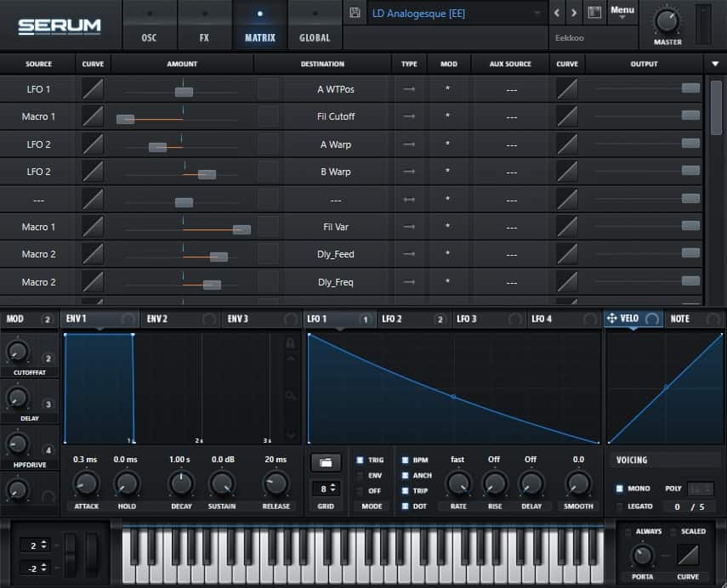Screen dimensions: 727x588
Task: Go to next preset with right arrow
Action: [574, 13]
